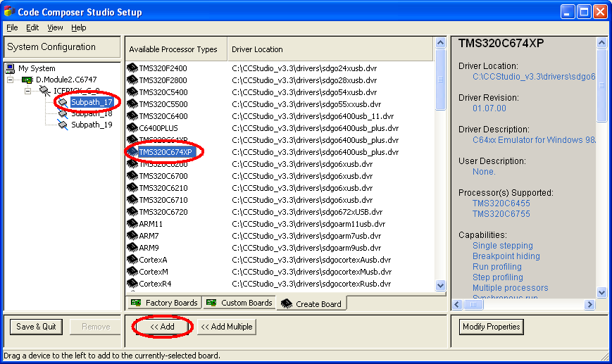Open the Edit menu
The width and height of the screenshot is (612, 364).
tap(32, 27)
